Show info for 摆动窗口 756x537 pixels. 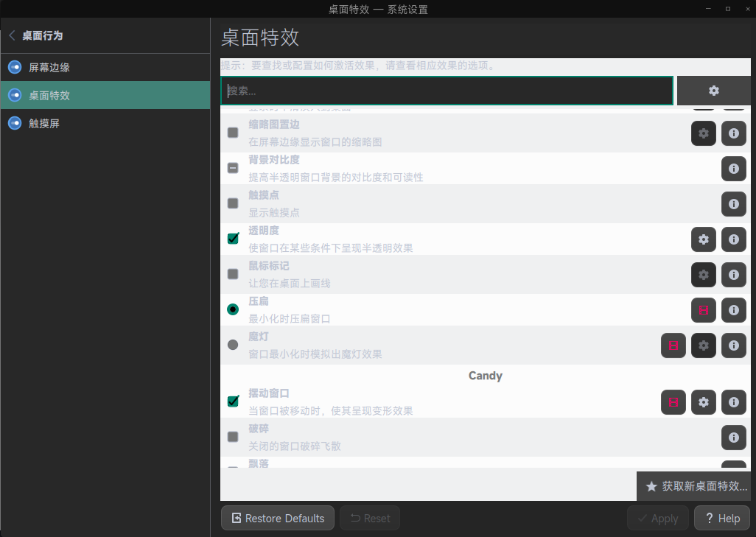click(x=733, y=402)
